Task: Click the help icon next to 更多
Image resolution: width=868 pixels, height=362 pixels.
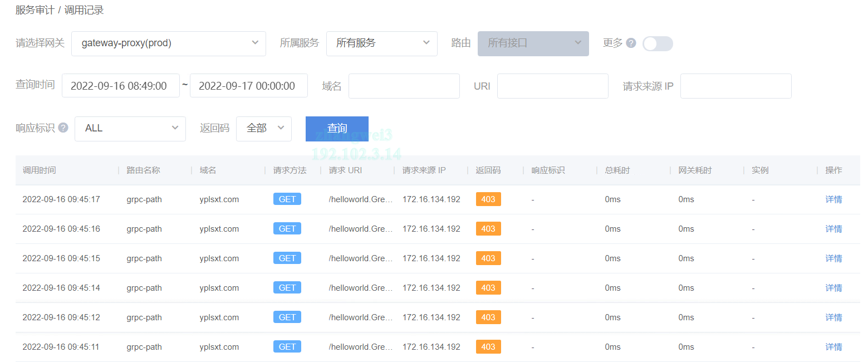Action: pos(631,43)
